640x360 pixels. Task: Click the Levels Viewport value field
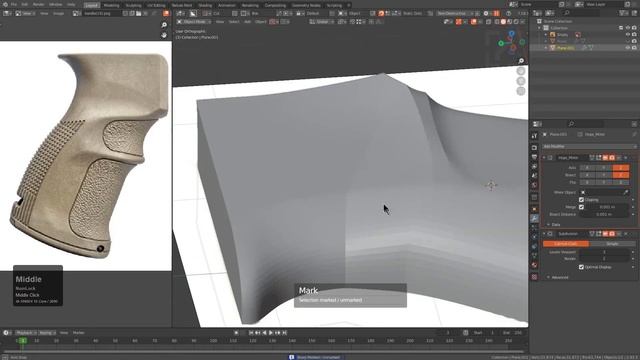pos(605,252)
